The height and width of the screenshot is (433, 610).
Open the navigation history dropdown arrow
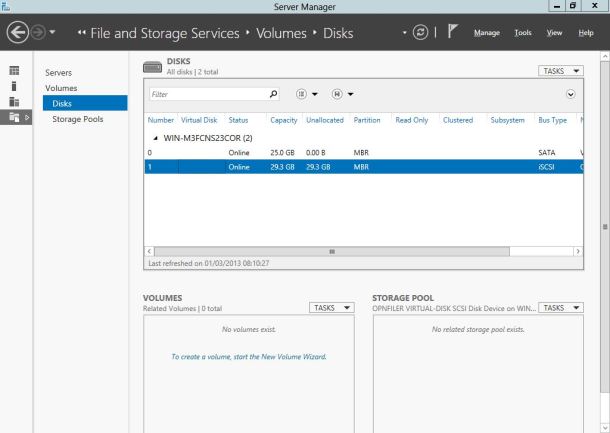point(53,32)
